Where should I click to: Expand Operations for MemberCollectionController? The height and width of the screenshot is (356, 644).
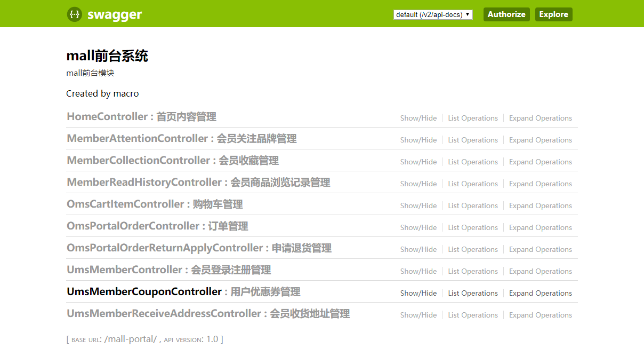pos(540,162)
